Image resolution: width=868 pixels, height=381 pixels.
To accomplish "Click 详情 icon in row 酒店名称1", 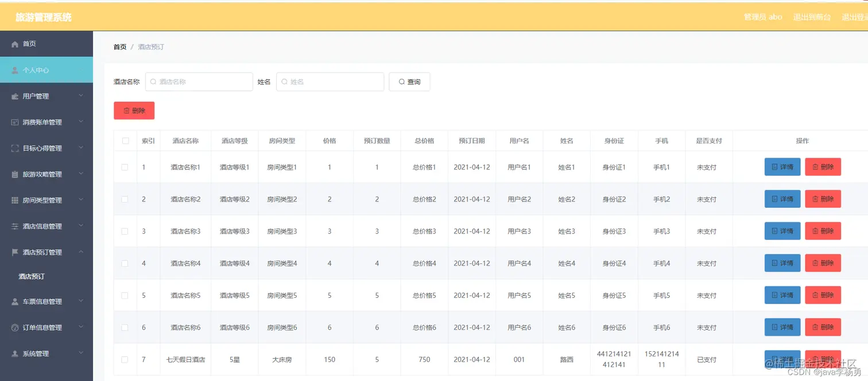I will 774,167.
